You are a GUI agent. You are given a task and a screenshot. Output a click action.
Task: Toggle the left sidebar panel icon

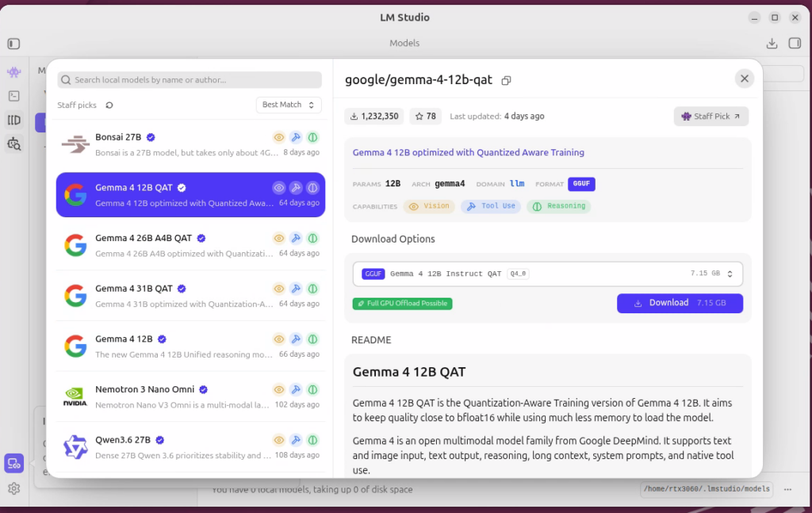point(14,44)
